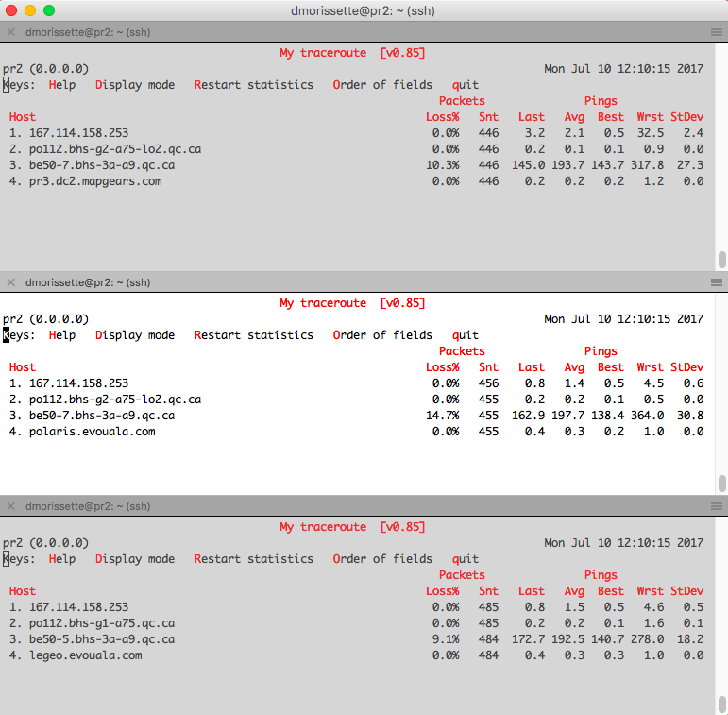The height and width of the screenshot is (715, 728).
Task: Click worst ping value 317.8
Action: tap(647, 165)
